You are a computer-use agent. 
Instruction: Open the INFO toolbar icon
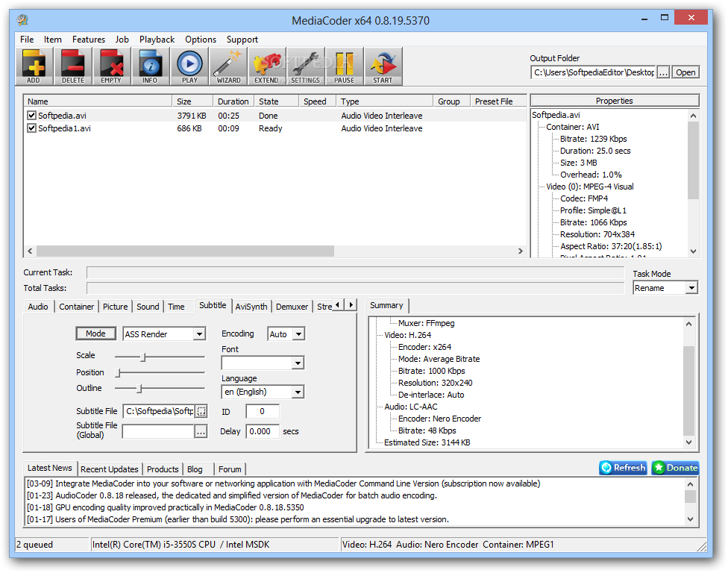[x=150, y=66]
